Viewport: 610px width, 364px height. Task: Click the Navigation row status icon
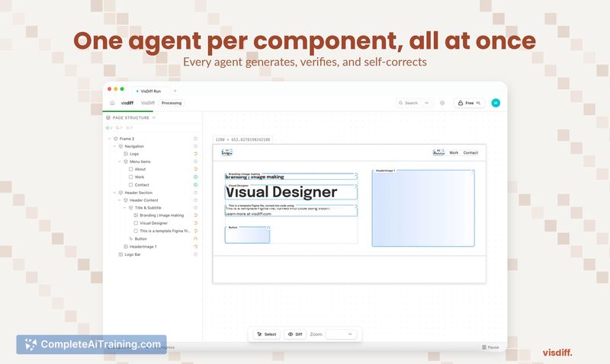[x=196, y=146]
